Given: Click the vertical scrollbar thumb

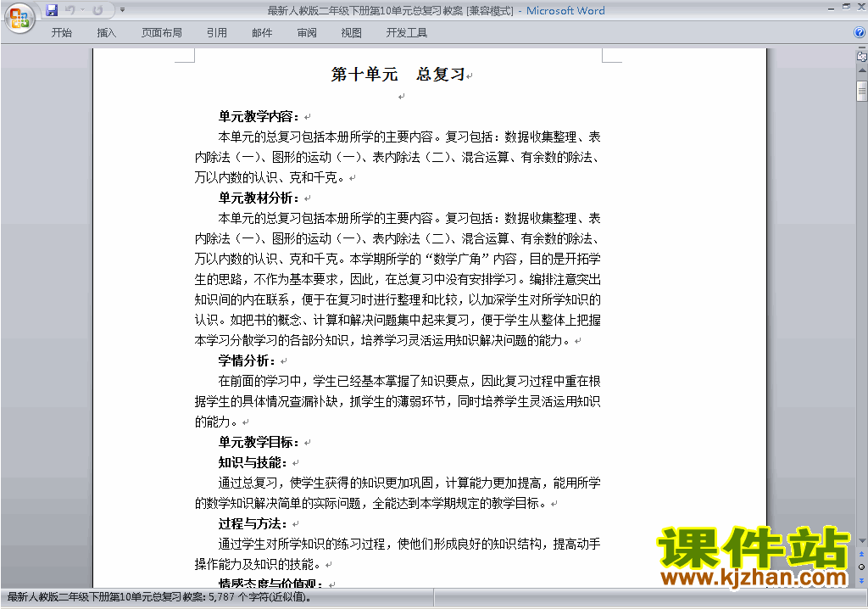Looking at the screenshot, I should pos(862,91).
